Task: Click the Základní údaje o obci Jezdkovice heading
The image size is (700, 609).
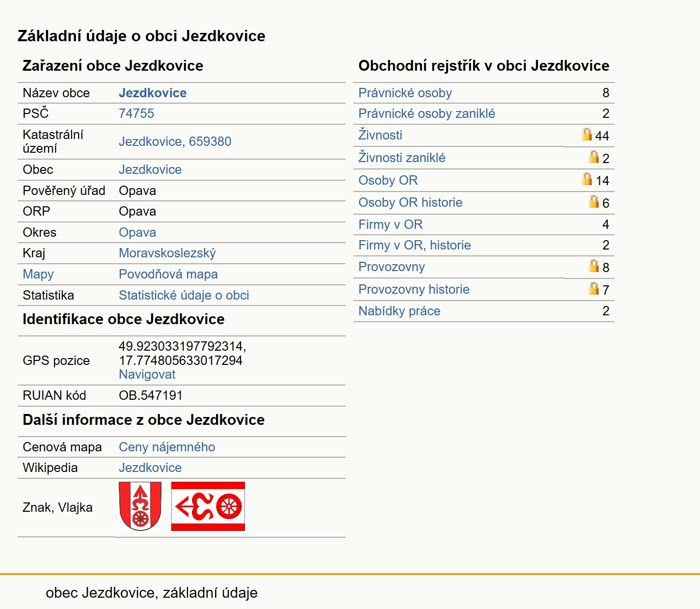Action: tap(141, 36)
